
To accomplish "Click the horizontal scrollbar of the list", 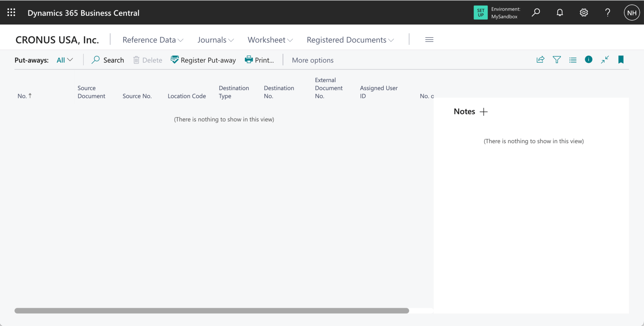I will click(212, 311).
